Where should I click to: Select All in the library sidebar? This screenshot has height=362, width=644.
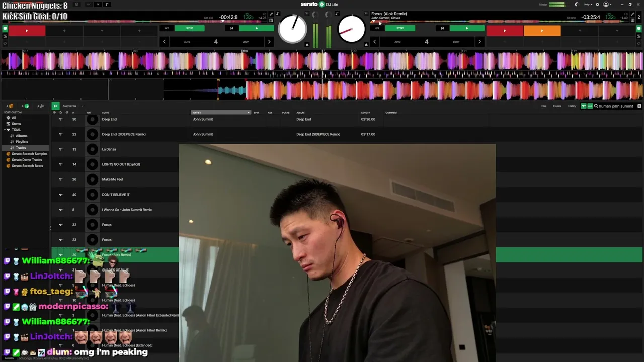point(14,118)
